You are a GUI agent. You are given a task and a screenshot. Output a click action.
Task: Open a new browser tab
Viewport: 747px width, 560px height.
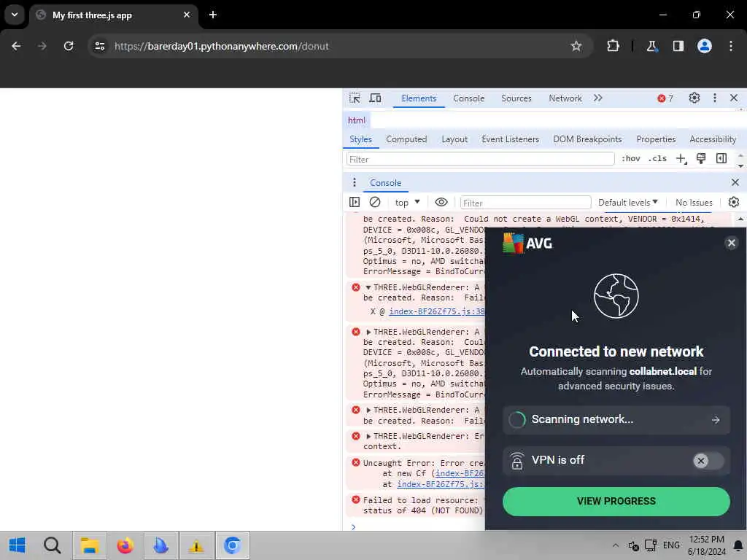(x=213, y=15)
